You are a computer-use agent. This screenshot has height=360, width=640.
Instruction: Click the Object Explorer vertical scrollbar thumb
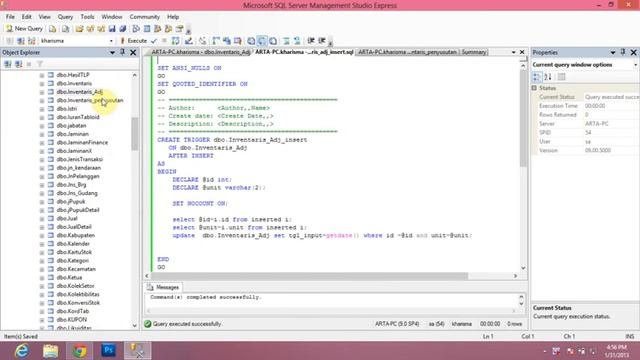click(x=135, y=134)
